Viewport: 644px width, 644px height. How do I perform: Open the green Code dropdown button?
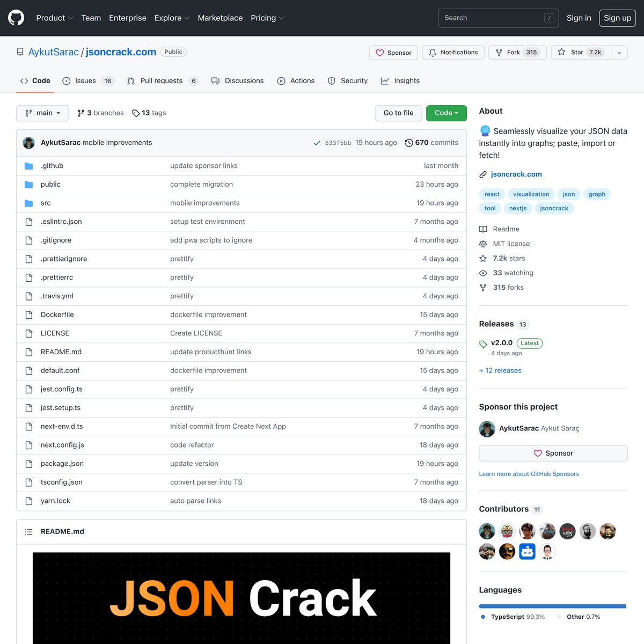pyautogui.click(x=447, y=113)
